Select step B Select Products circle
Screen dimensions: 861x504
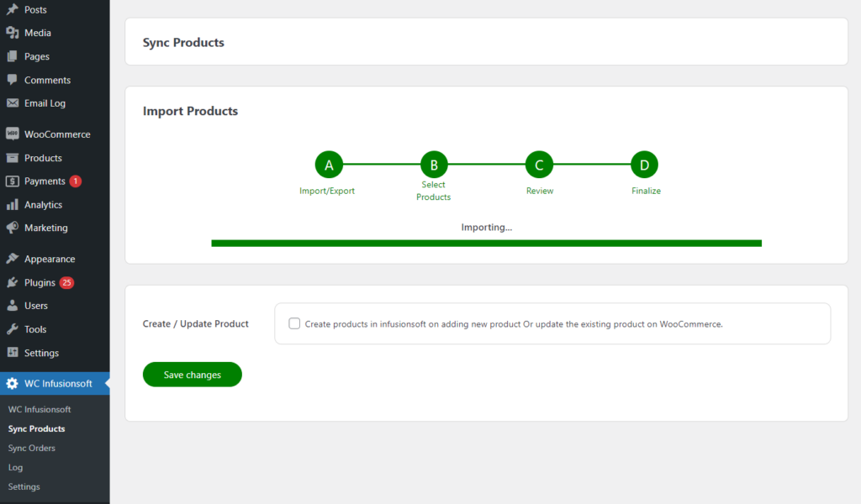click(434, 165)
